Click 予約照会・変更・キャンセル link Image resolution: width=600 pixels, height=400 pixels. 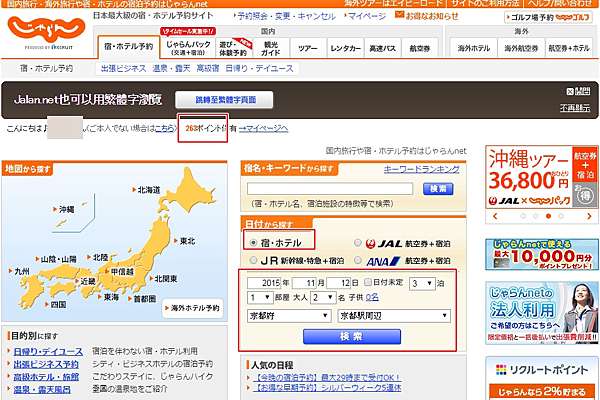click(286, 16)
